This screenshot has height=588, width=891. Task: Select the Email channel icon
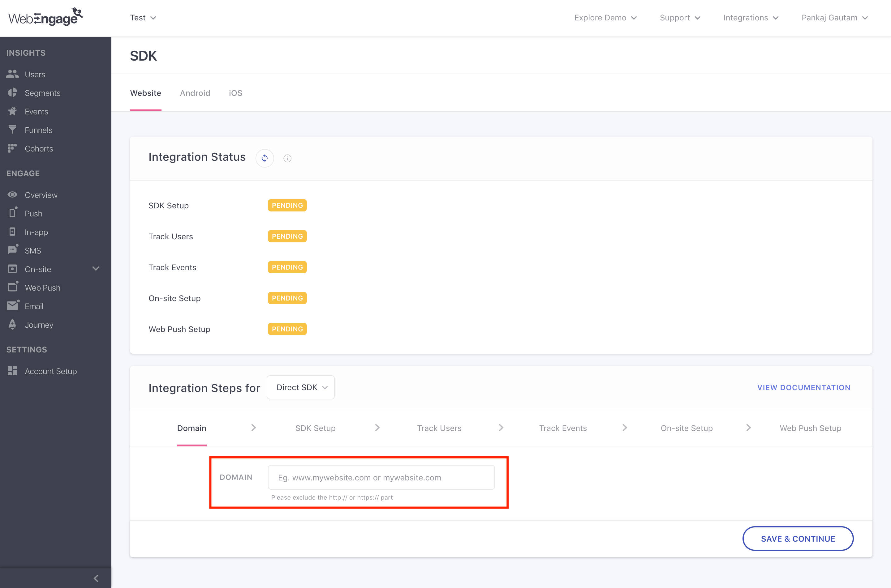pos(12,306)
